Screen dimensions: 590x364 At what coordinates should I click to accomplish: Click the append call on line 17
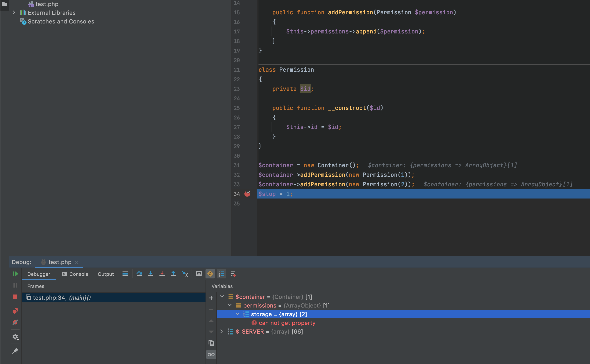[366, 31]
